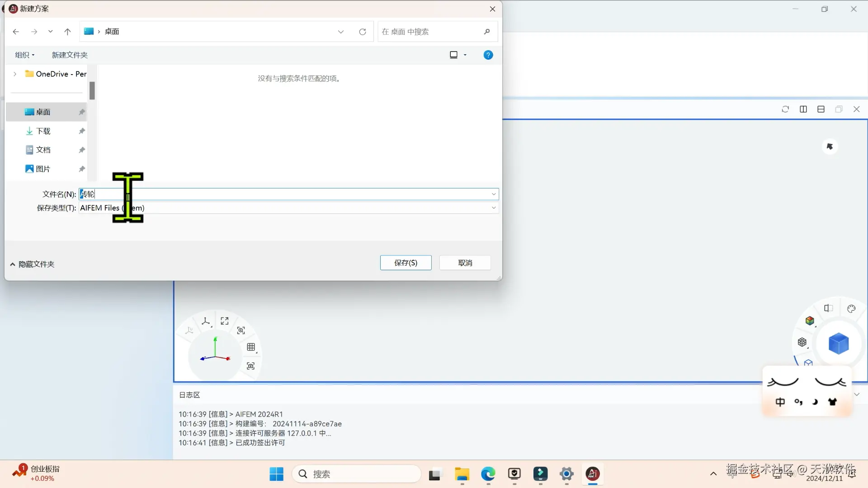This screenshot has height=488, width=868.
Task: Open the grid display options icon
Action: pyautogui.click(x=251, y=347)
